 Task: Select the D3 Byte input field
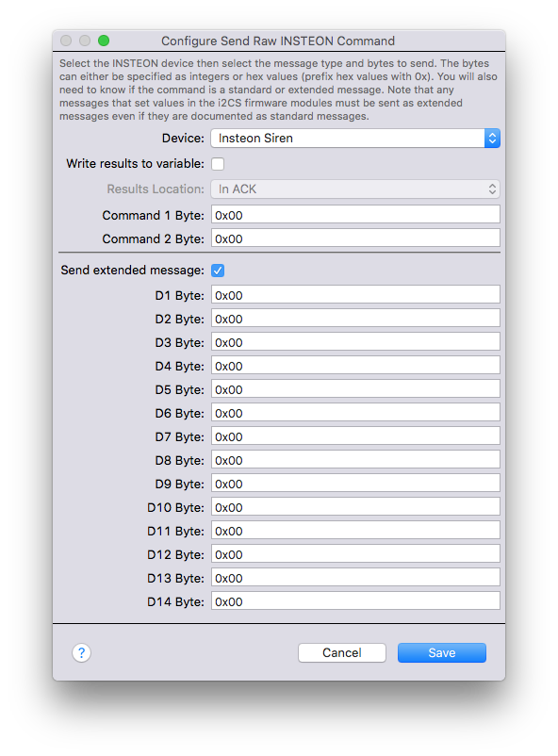click(355, 342)
